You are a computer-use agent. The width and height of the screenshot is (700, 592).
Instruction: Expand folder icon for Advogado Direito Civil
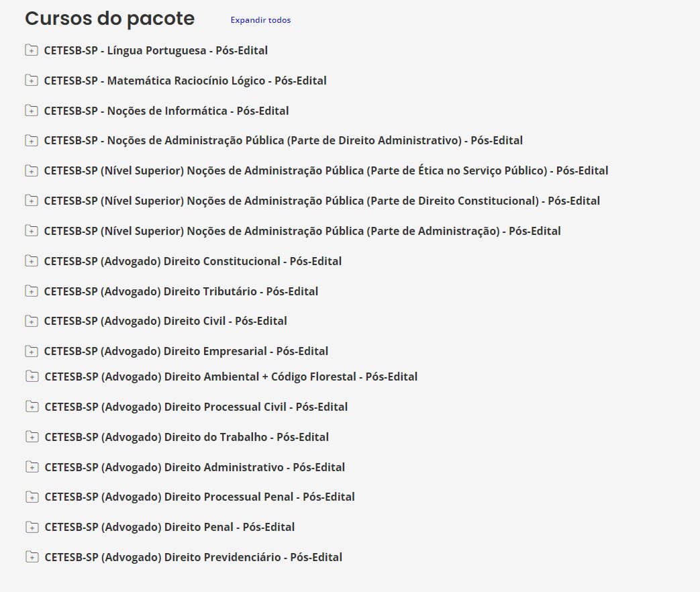click(32, 322)
